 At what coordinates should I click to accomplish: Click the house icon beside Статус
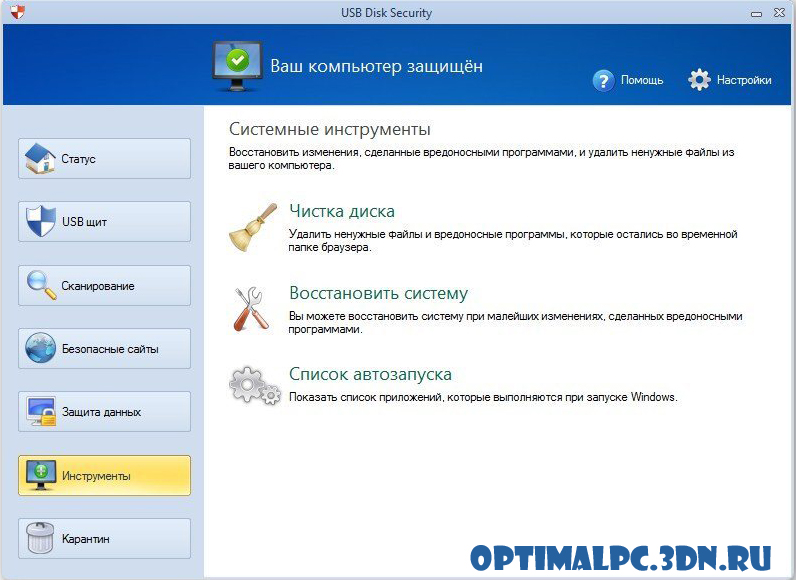(40, 158)
